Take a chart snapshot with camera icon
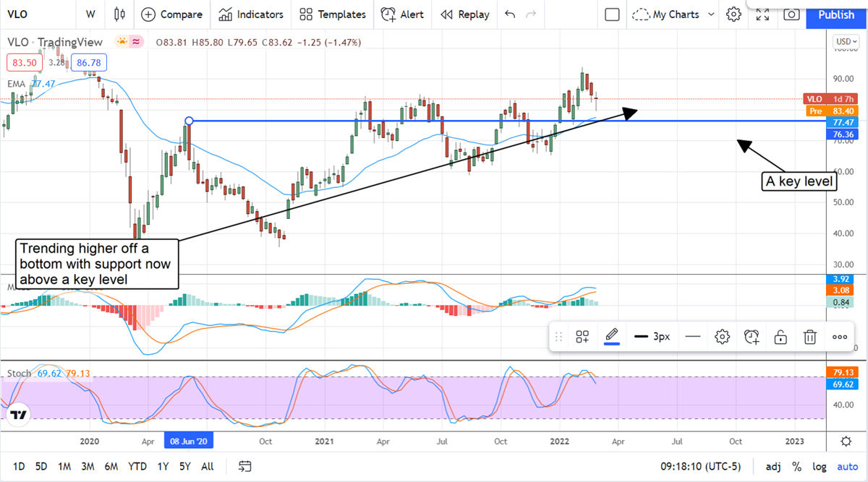The height and width of the screenshot is (482, 868). pos(792,14)
